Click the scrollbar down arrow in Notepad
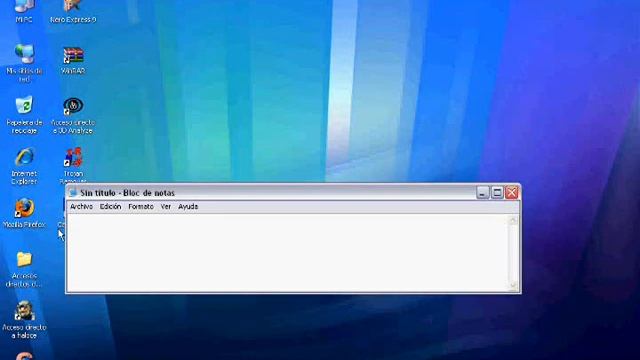The width and height of the screenshot is (640, 360). (x=513, y=285)
